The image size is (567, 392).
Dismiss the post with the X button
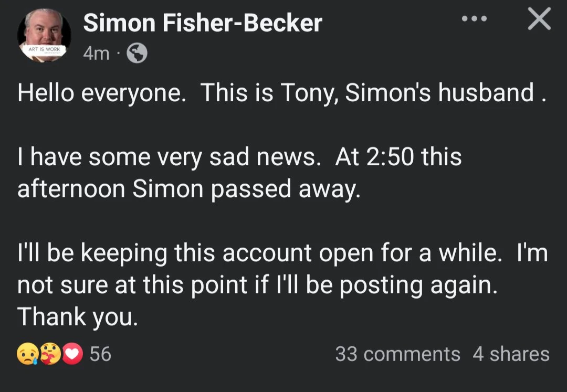click(539, 19)
